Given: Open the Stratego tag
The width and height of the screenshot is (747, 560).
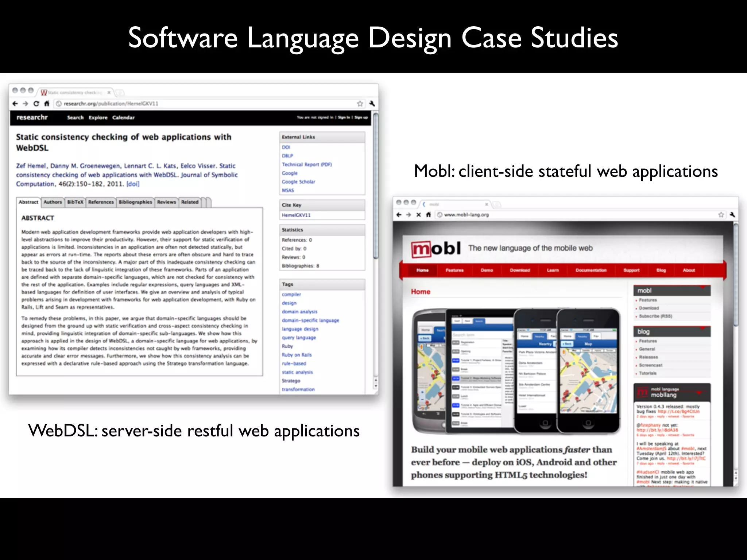Looking at the screenshot, I should (x=291, y=381).
